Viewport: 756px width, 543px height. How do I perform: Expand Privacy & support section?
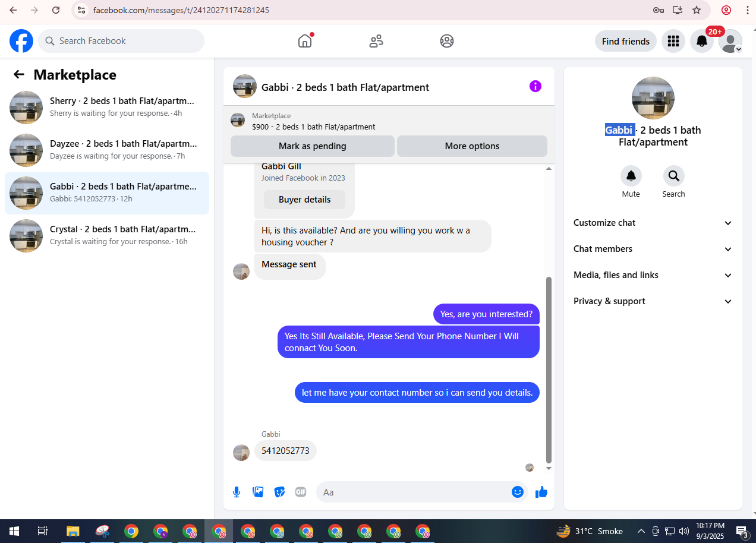[x=653, y=301]
